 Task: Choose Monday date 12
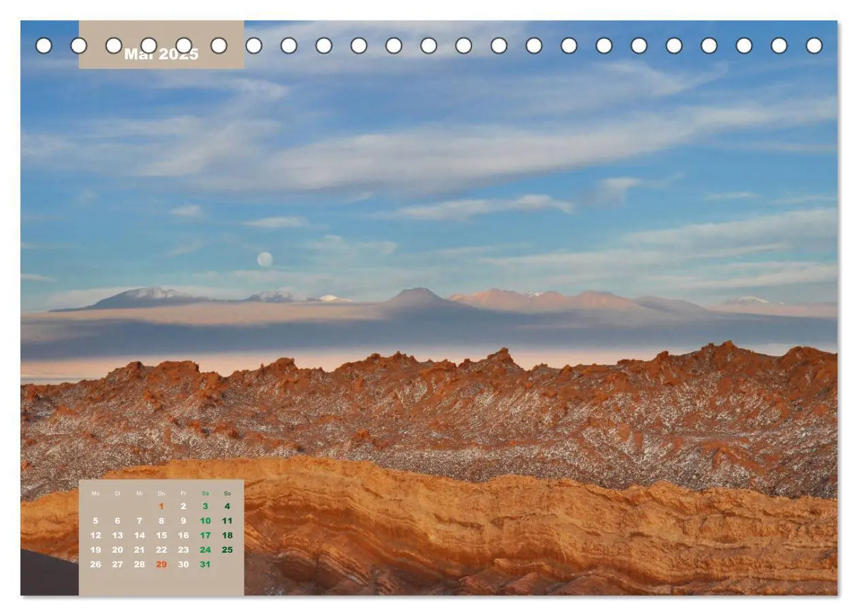pos(95,536)
